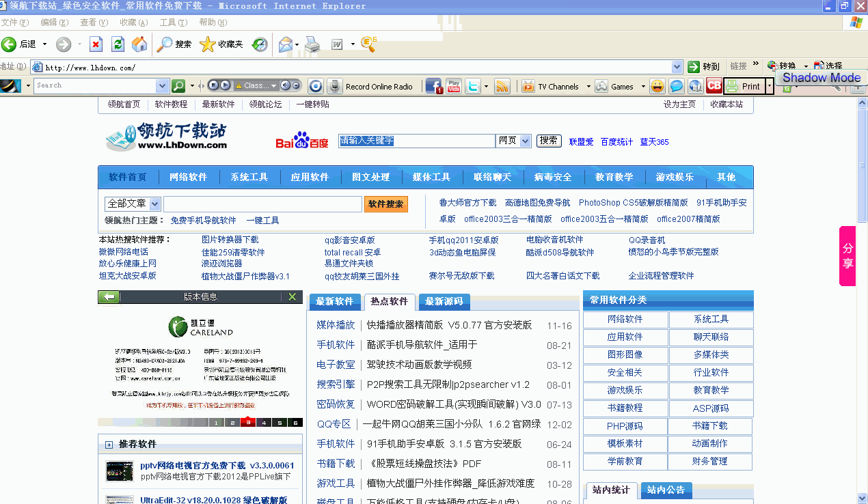This screenshot has width=868, height=504.
Task: Expand the Print button dropdown arrow
Action: (770, 86)
